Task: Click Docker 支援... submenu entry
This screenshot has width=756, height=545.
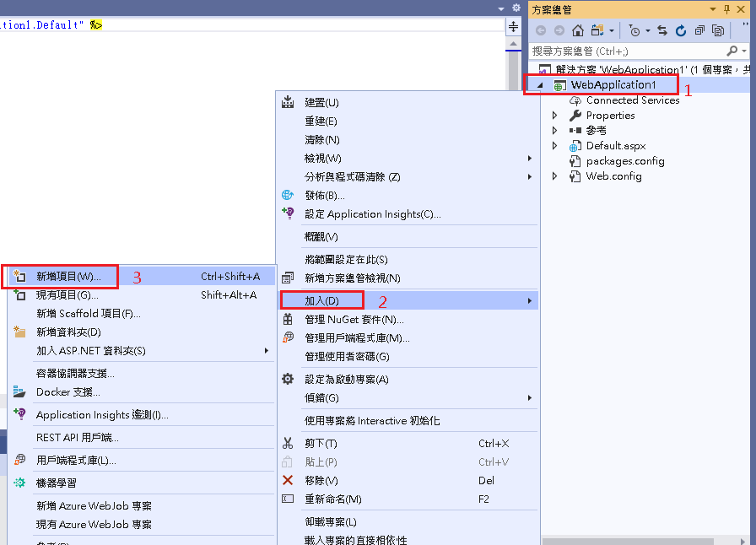Action: 142,392
